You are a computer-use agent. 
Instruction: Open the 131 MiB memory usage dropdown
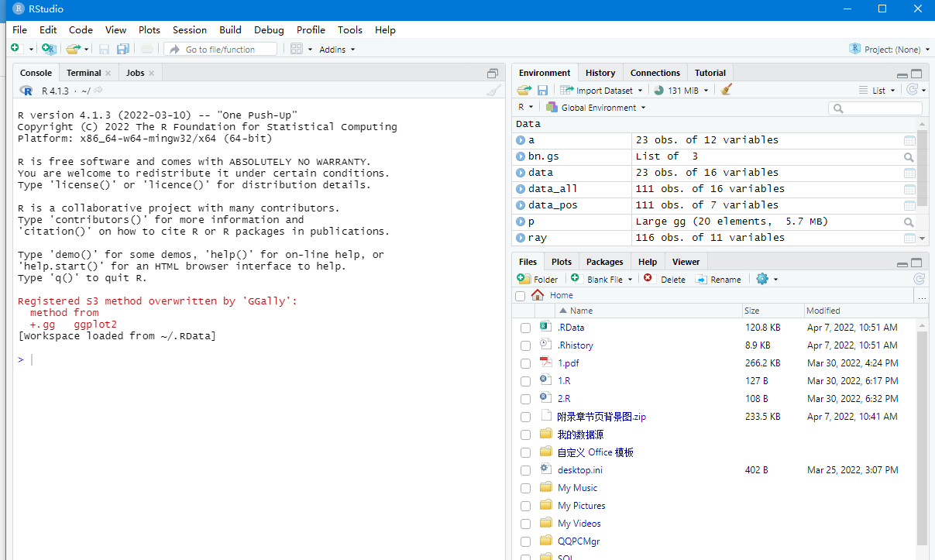click(682, 90)
